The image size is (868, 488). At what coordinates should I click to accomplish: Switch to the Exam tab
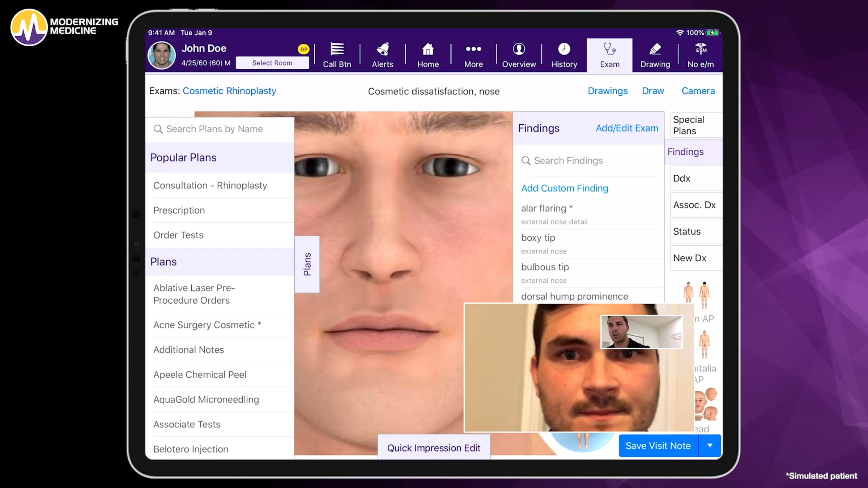(x=609, y=55)
